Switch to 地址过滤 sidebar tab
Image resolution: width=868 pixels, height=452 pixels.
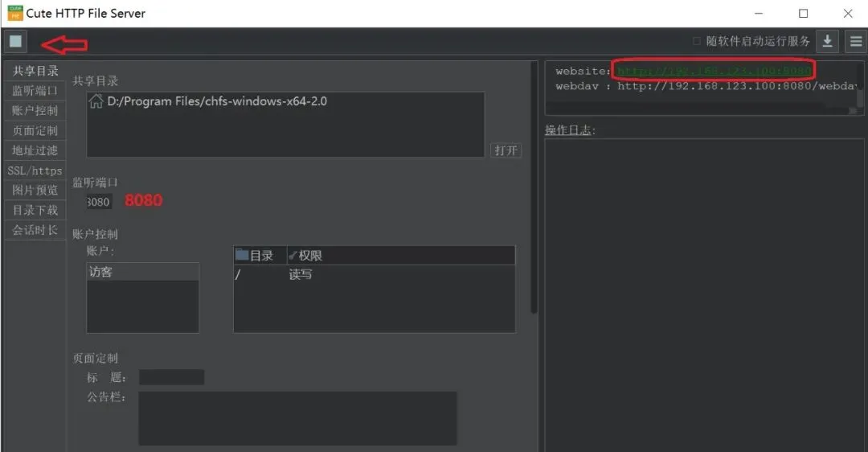point(35,150)
